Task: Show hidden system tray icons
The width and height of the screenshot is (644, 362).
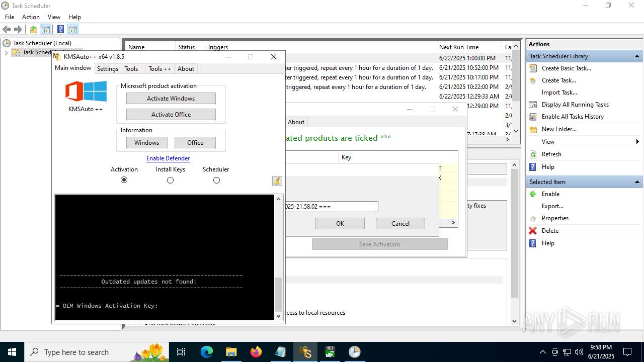Action: [543, 352]
